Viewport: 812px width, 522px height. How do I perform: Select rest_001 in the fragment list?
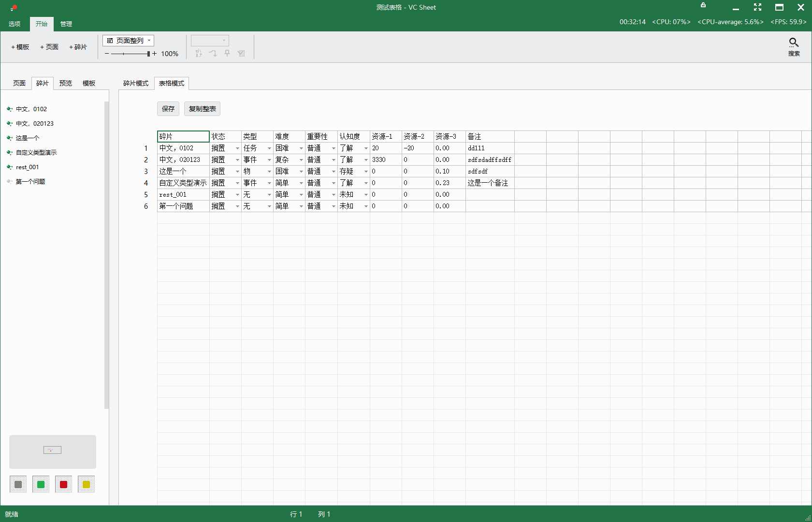pyautogui.click(x=27, y=167)
